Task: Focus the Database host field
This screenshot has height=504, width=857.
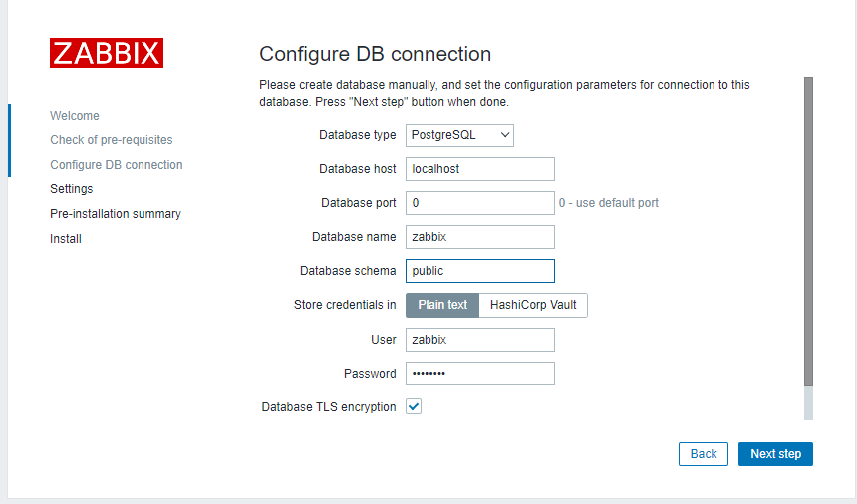Action: [479, 169]
